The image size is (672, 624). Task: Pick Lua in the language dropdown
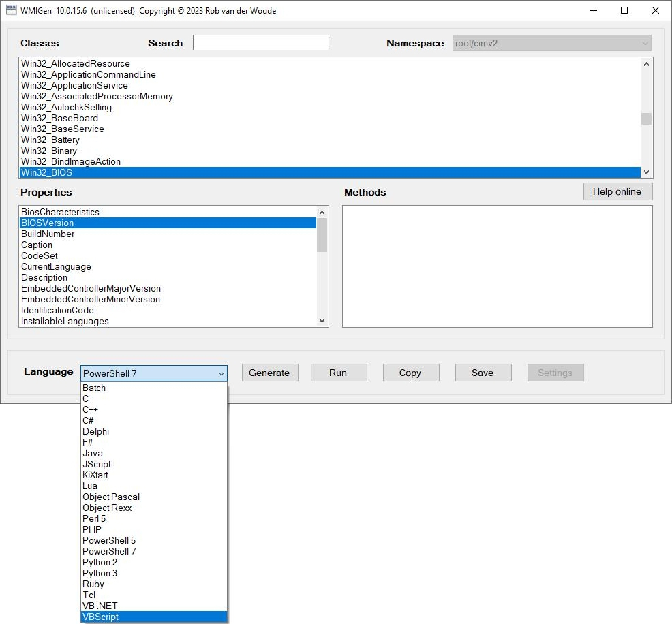tap(154, 486)
